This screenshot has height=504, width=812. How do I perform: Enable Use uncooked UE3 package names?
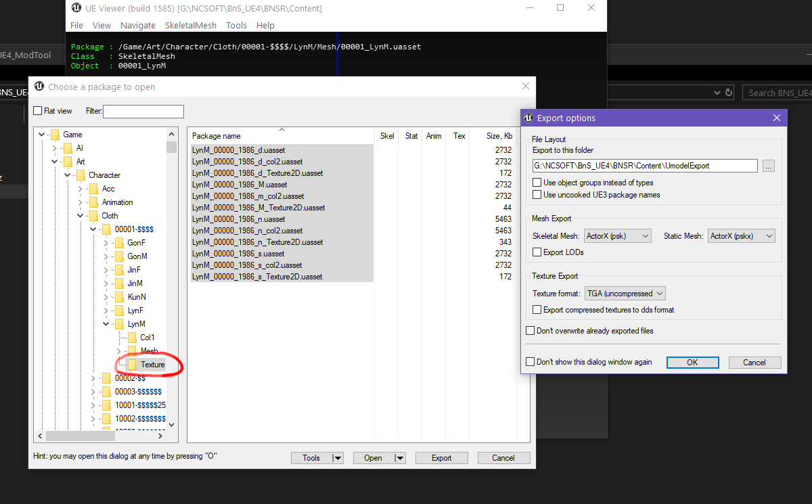click(537, 195)
